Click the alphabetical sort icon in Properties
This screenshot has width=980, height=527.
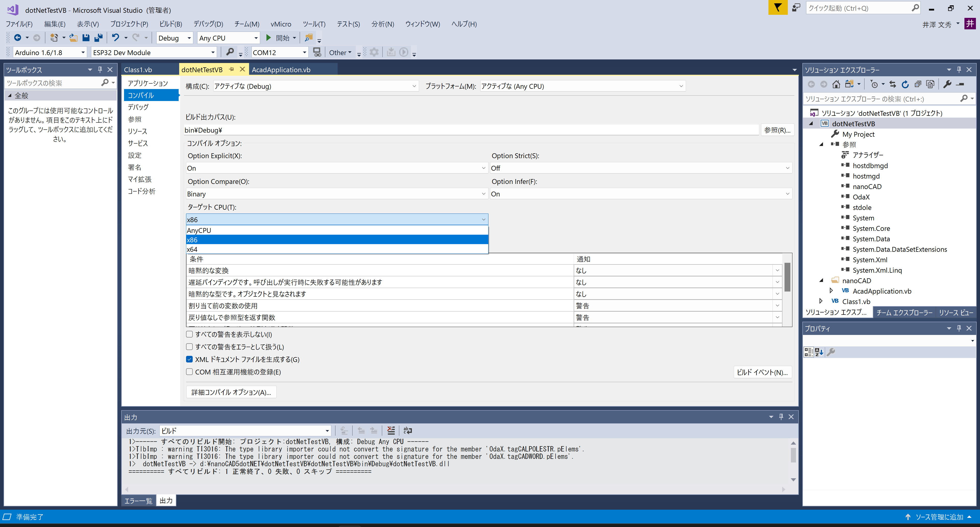(x=819, y=352)
